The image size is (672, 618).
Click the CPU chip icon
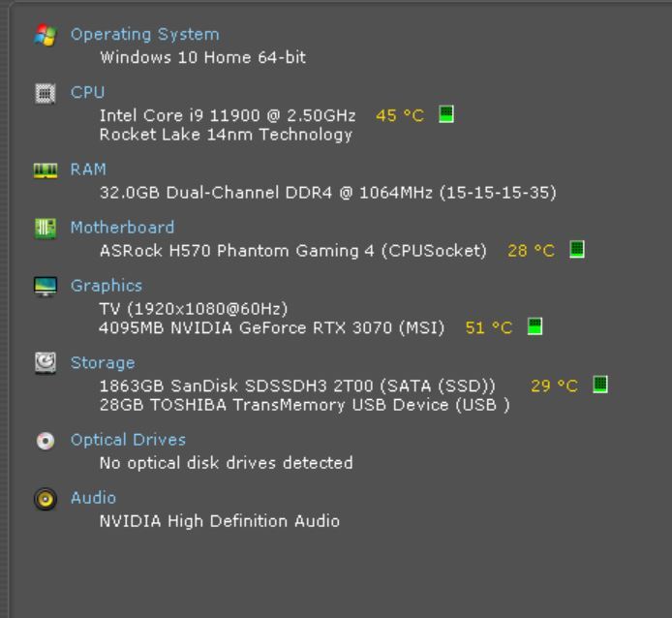tap(45, 93)
